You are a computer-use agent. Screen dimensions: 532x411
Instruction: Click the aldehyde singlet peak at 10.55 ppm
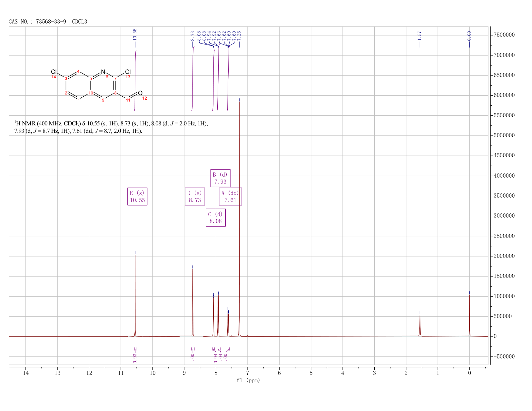[135, 295]
